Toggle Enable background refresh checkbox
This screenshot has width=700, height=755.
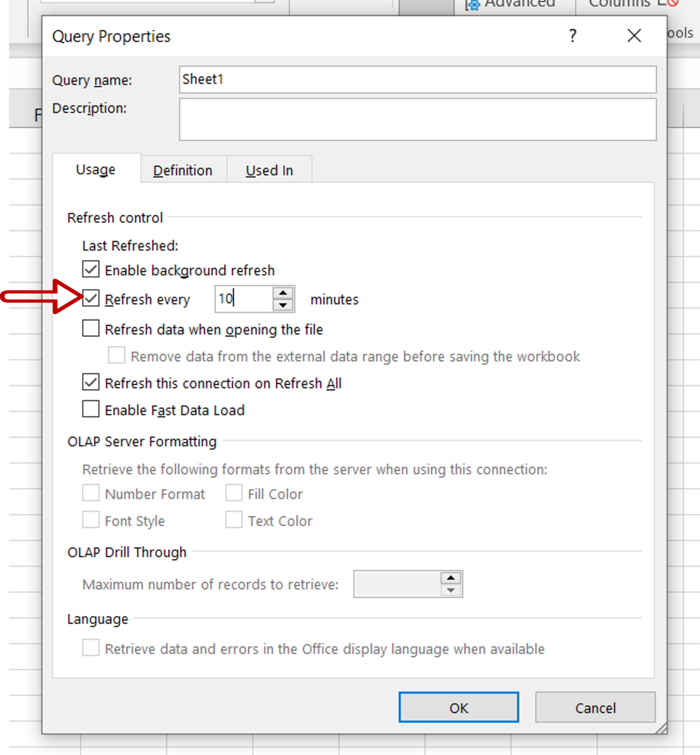(x=91, y=269)
